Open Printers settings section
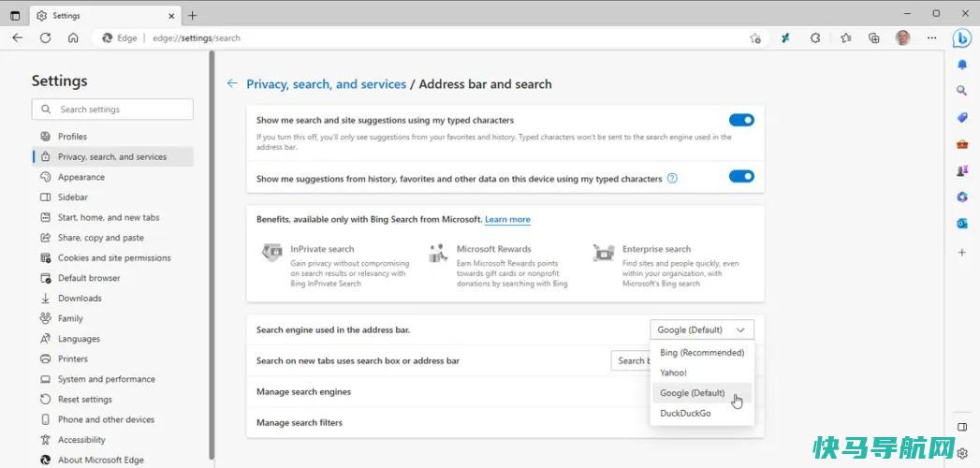The width and height of the screenshot is (980, 468). (112, 358)
